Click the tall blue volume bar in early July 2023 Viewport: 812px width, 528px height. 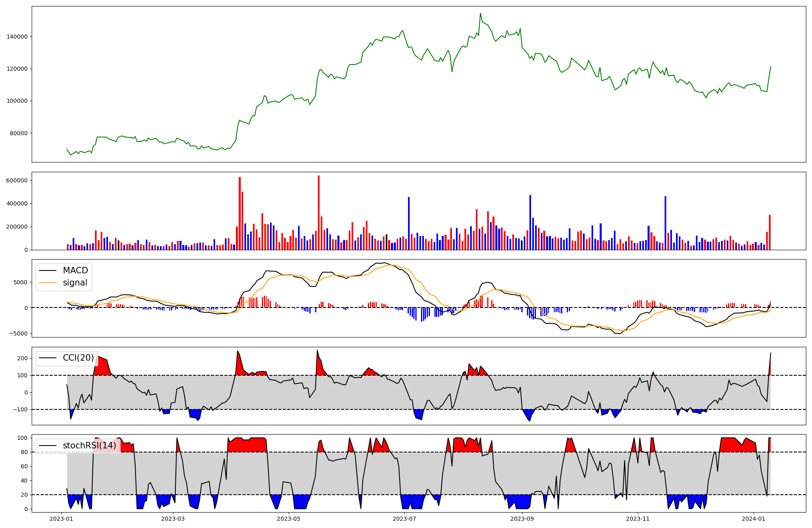[409, 223]
